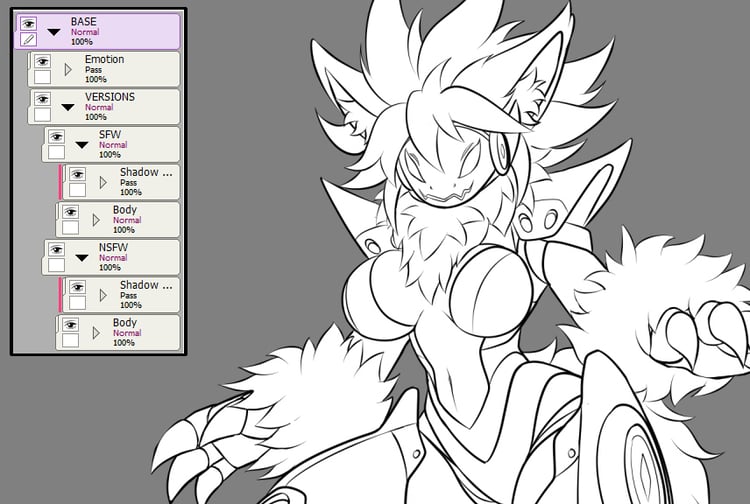The image size is (750, 504).
Task: Toggle the SFW folder's eye icon
Action: tap(56, 137)
